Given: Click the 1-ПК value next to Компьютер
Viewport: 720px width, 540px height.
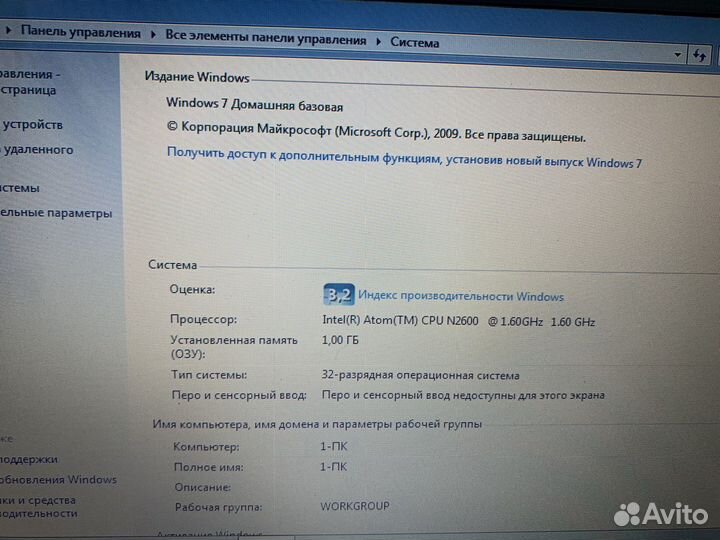Looking at the screenshot, I should (x=334, y=446).
